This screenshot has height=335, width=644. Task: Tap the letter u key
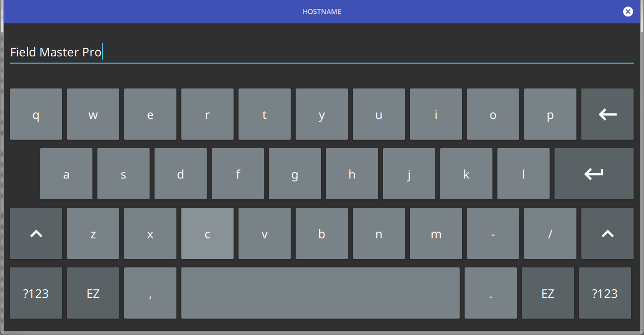pos(379,114)
